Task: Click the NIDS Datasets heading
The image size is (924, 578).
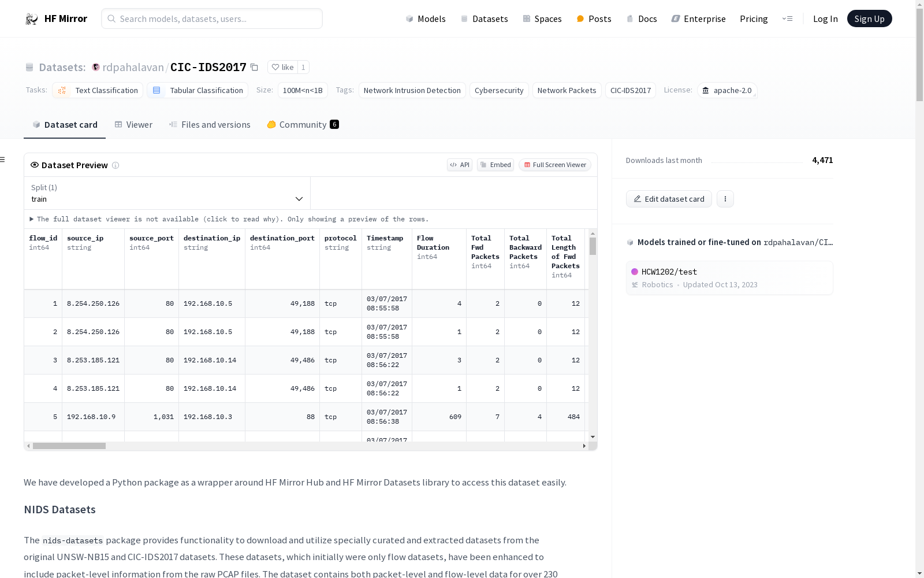Action: pos(59,510)
